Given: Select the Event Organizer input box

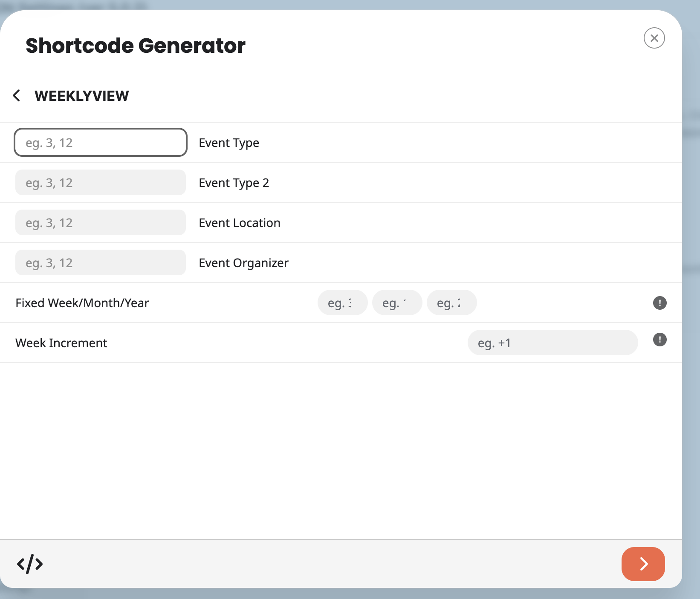Looking at the screenshot, I should pyautogui.click(x=101, y=262).
